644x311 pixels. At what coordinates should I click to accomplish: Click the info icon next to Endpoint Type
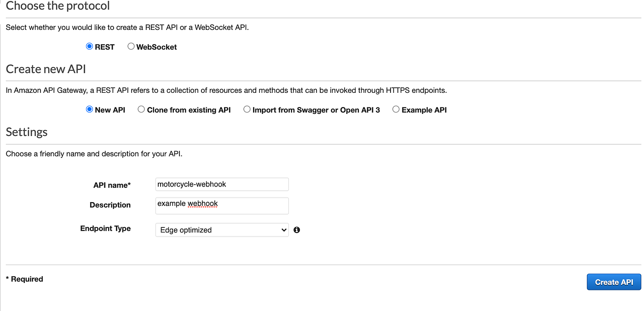pyautogui.click(x=297, y=230)
